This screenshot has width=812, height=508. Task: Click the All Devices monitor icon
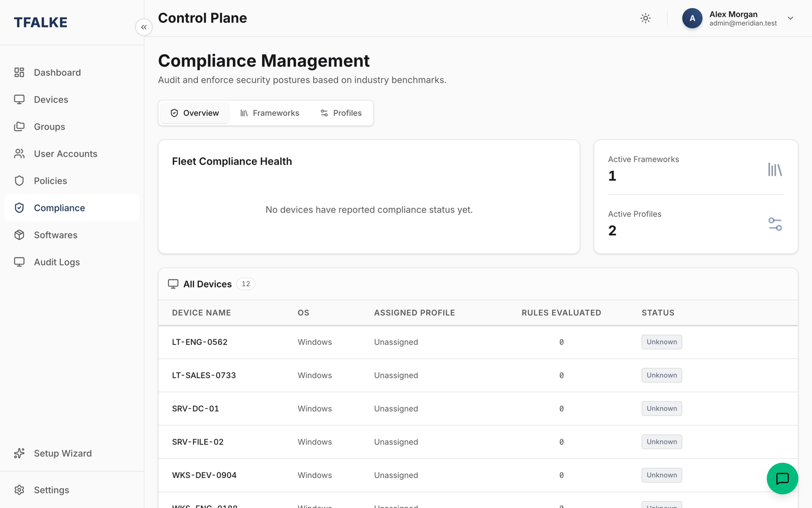point(173,284)
